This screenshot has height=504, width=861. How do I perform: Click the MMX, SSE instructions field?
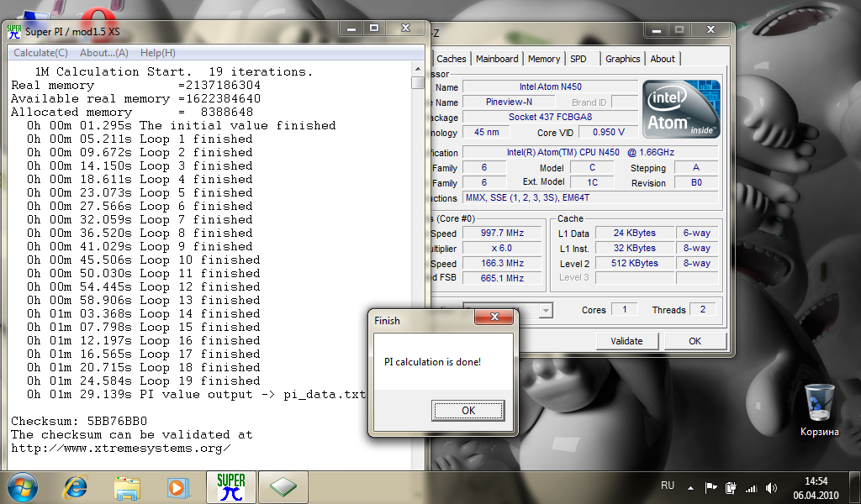pos(591,197)
